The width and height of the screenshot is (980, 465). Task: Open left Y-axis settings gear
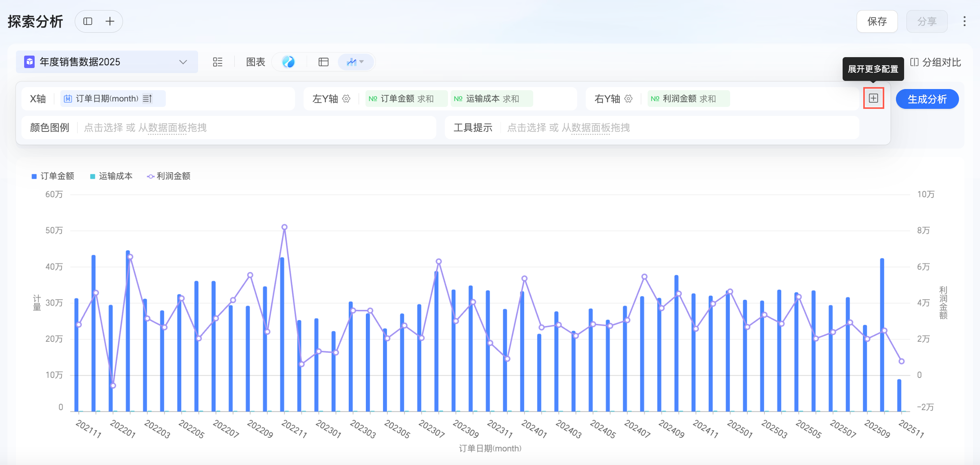346,99
